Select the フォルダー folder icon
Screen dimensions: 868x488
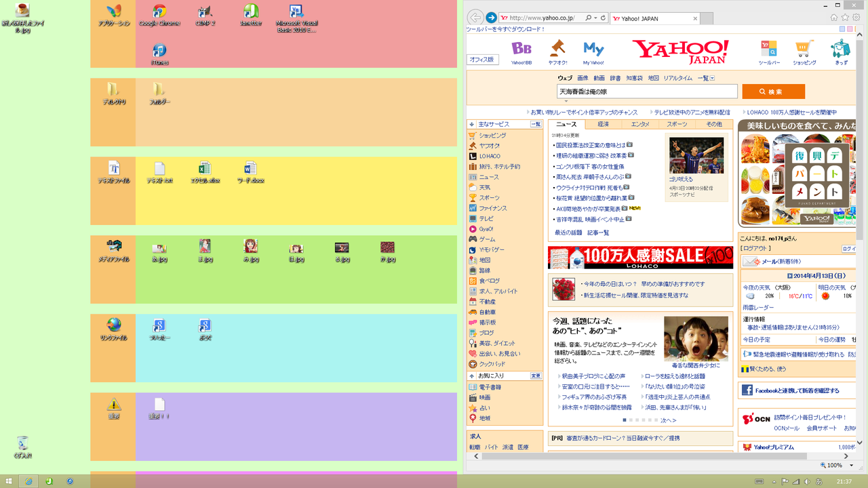pos(159,94)
